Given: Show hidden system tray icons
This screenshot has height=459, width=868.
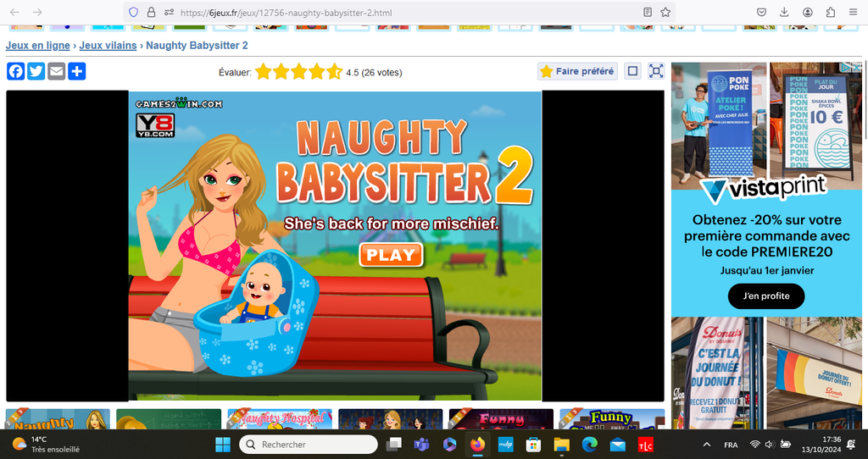Looking at the screenshot, I should tap(707, 445).
